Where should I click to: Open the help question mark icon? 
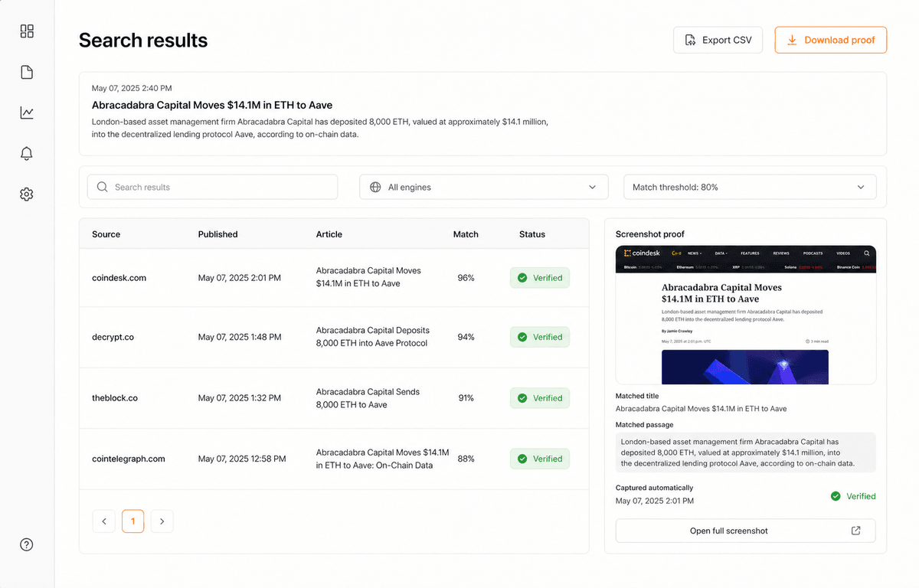27,544
